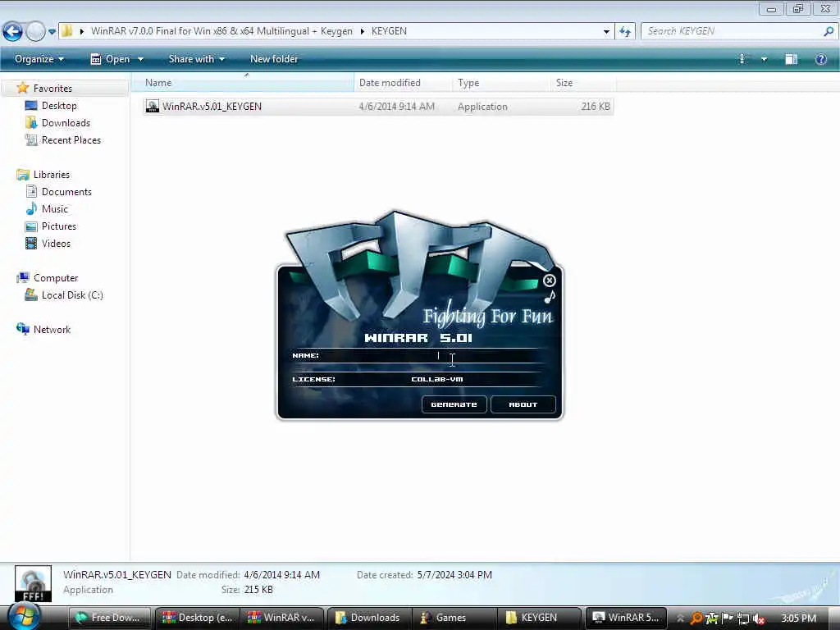Click the Forward navigation arrow

[x=36, y=32]
